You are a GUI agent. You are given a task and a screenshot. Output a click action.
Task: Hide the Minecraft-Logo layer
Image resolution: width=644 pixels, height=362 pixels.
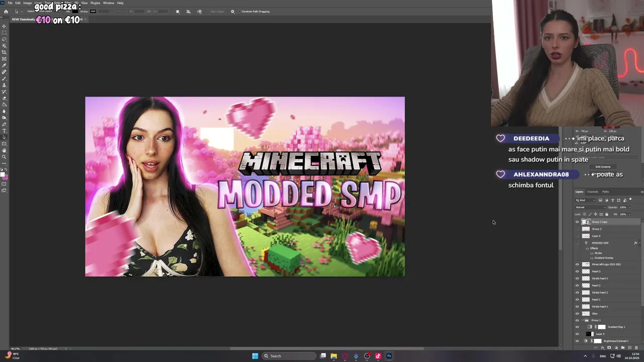577,264
